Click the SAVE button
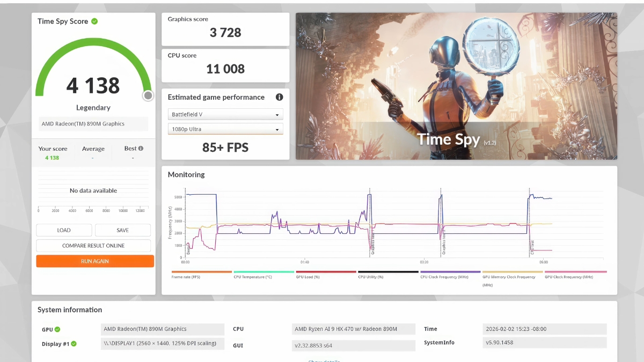The height and width of the screenshot is (362, 644). [x=123, y=230]
